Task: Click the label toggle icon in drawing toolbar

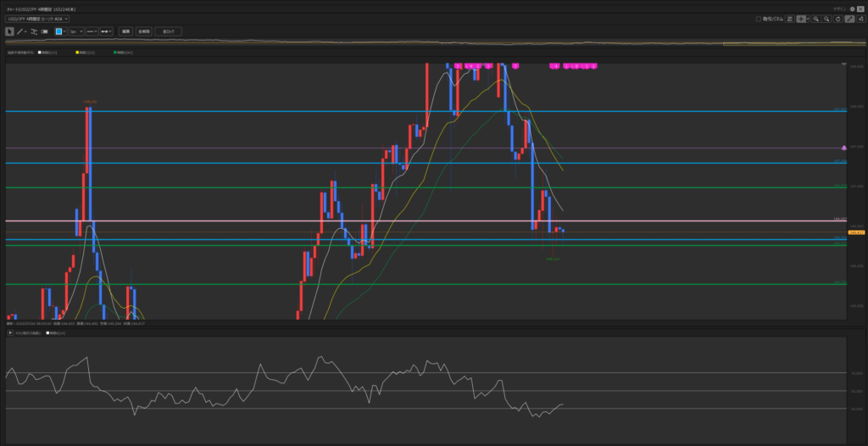Action: pos(44,31)
